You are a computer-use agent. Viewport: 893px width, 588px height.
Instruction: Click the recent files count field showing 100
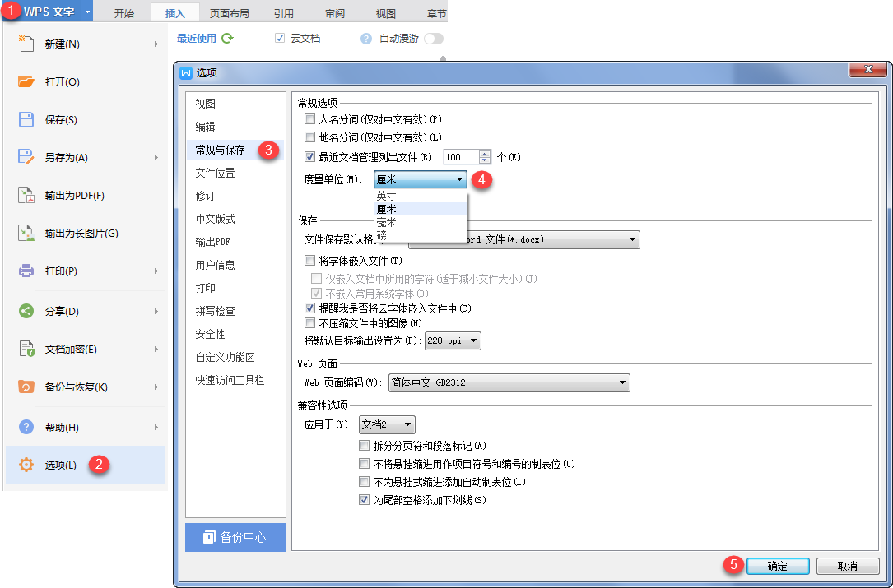(461, 157)
